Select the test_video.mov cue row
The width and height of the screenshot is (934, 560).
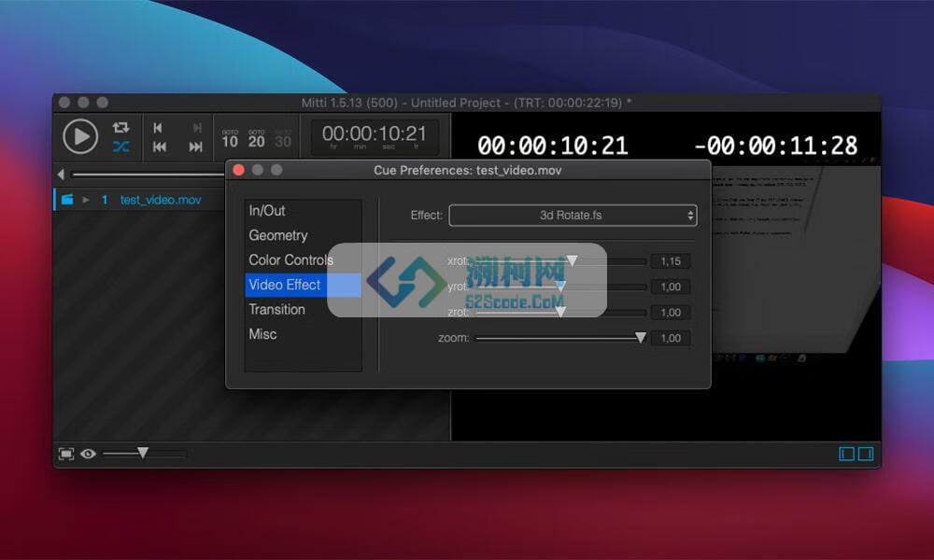pos(139,200)
